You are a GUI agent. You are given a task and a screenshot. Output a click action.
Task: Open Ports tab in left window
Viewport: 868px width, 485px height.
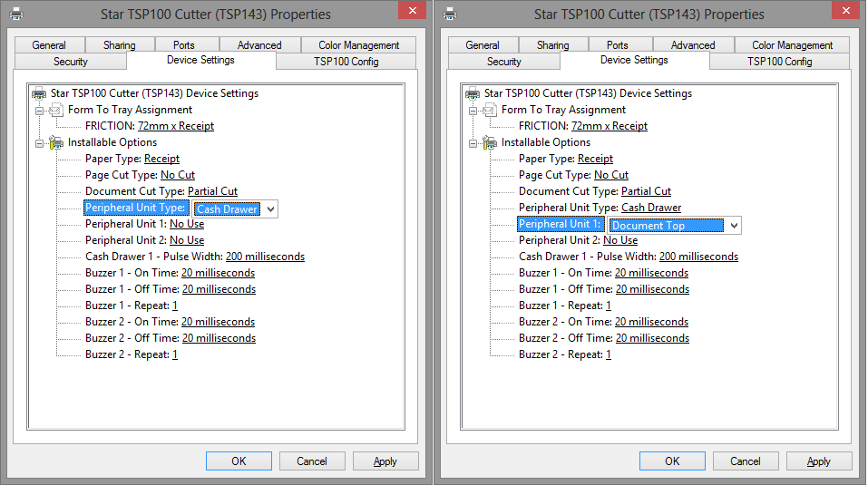184,45
